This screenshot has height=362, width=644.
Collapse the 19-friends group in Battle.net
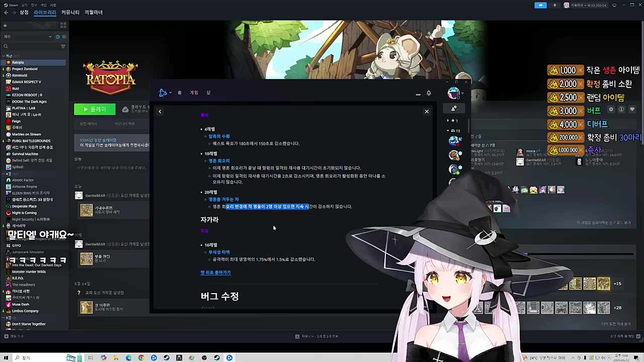(x=448, y=131)
